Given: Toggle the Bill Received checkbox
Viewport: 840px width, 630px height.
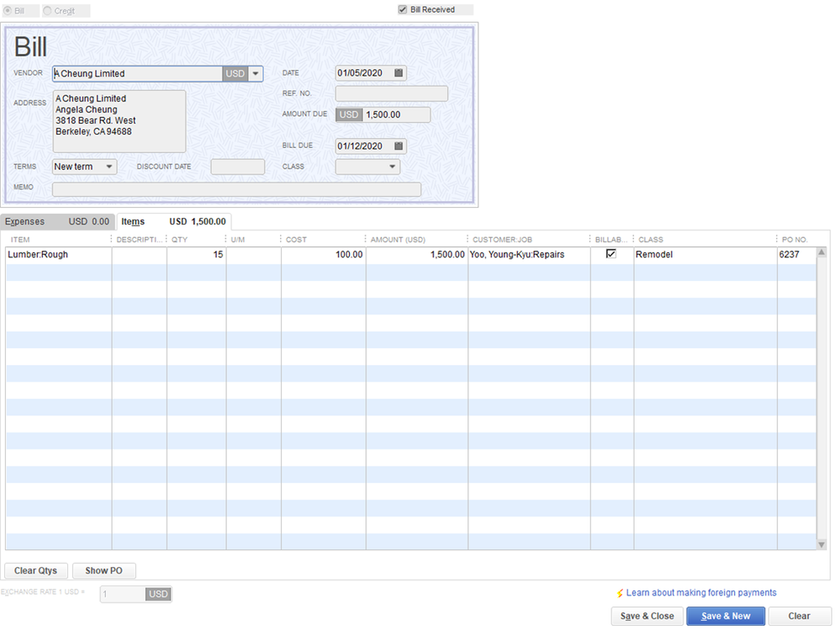Looking at the screenshot, I should tap(403, 9).
